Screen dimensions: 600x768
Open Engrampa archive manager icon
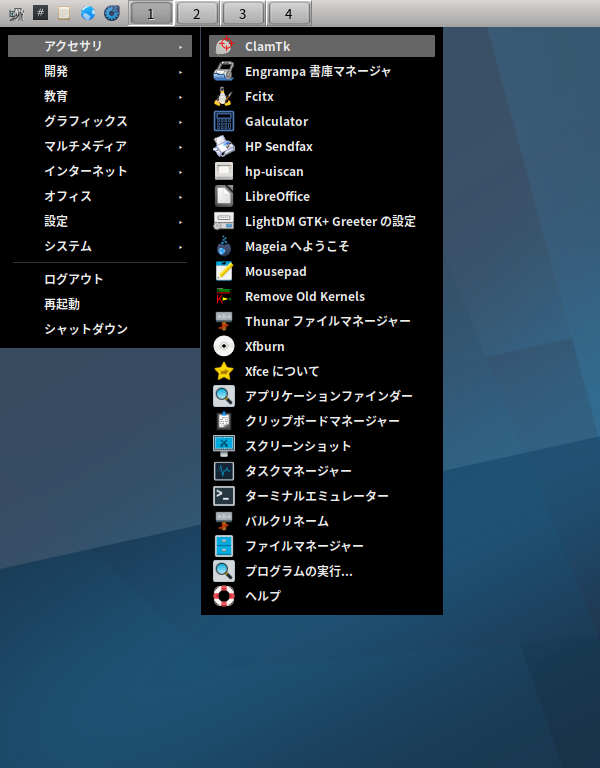pyautogui.click(x=224, y=71)
